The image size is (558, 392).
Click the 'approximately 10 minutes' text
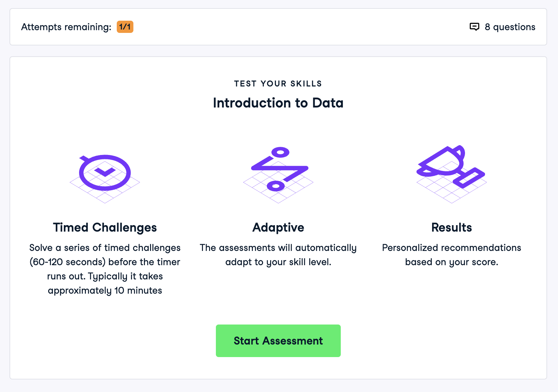(x=105, y=291)
